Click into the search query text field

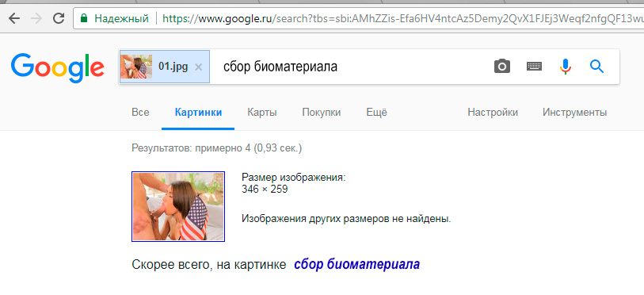(349, 67)
